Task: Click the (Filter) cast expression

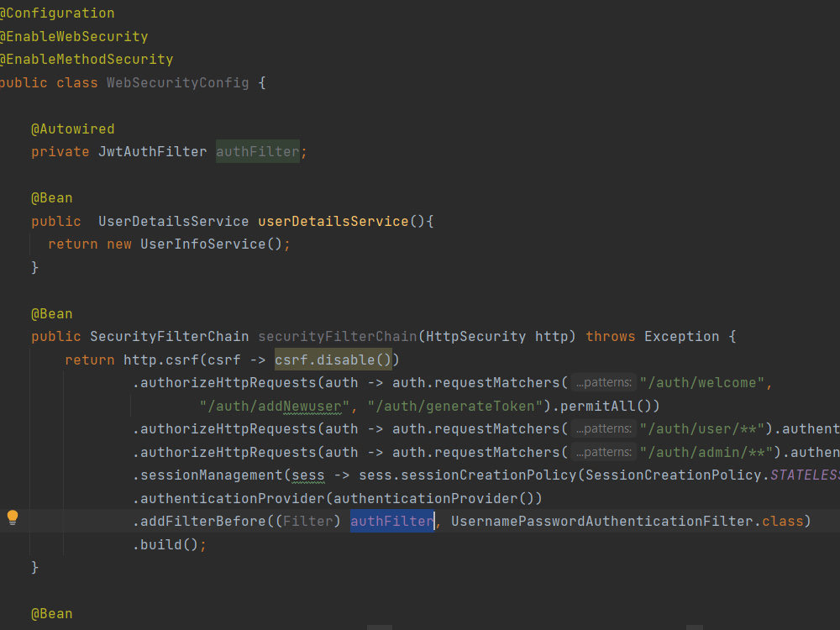Action: pos(308,522)
